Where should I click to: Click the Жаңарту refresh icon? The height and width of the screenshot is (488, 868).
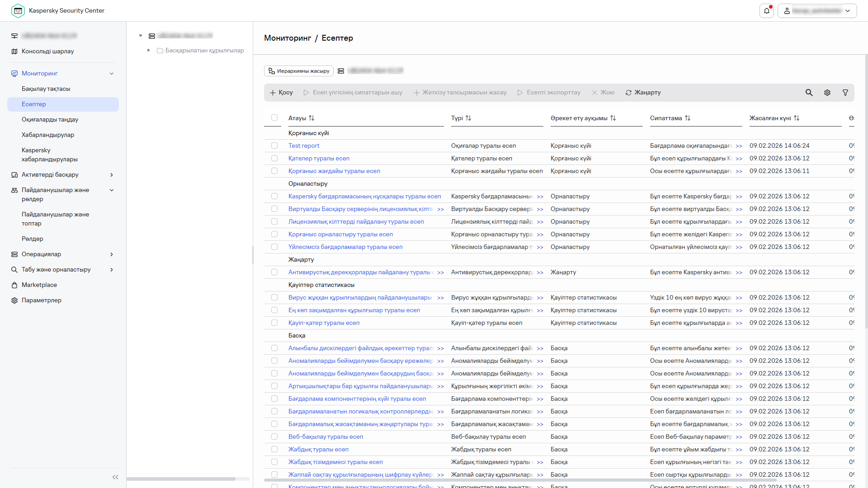click(x=628, y=93)
